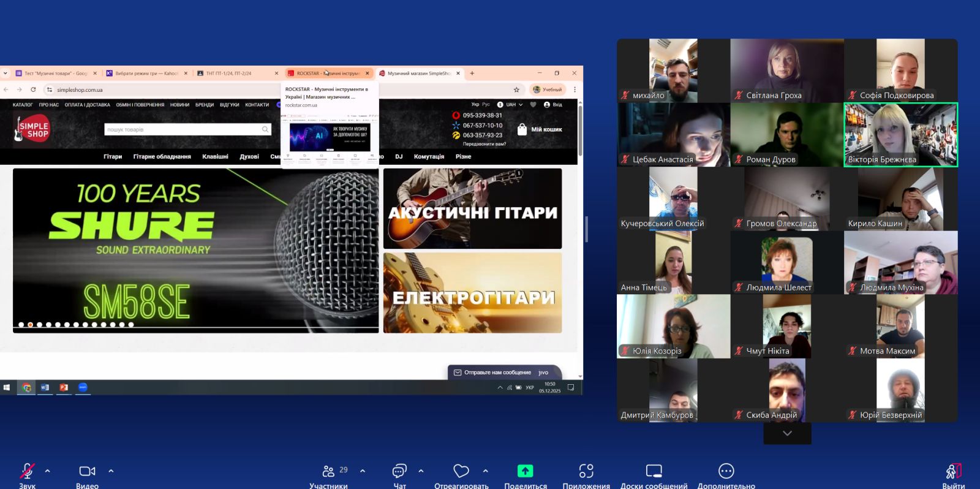
Task: Click the green Share screen icon
Action: click(x=525, y=471)
